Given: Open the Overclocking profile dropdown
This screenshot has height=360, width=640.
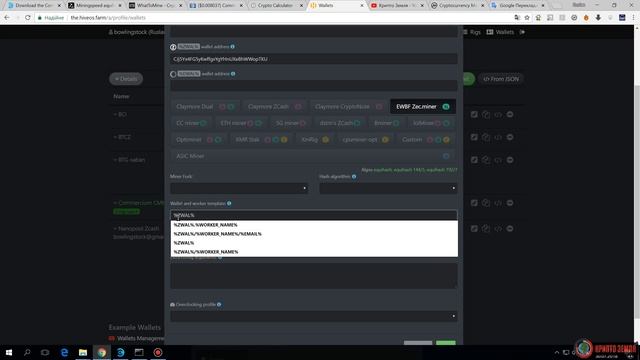Looking at the screenshot, I should 314,316.
